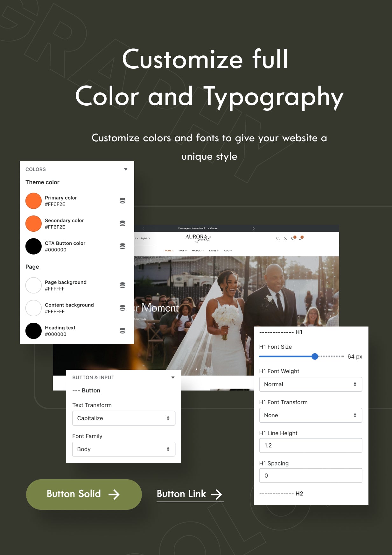The width and height of the screenshot is (392, 555).
Task: Collapse the COLORS section arrow
Action: 126,169
